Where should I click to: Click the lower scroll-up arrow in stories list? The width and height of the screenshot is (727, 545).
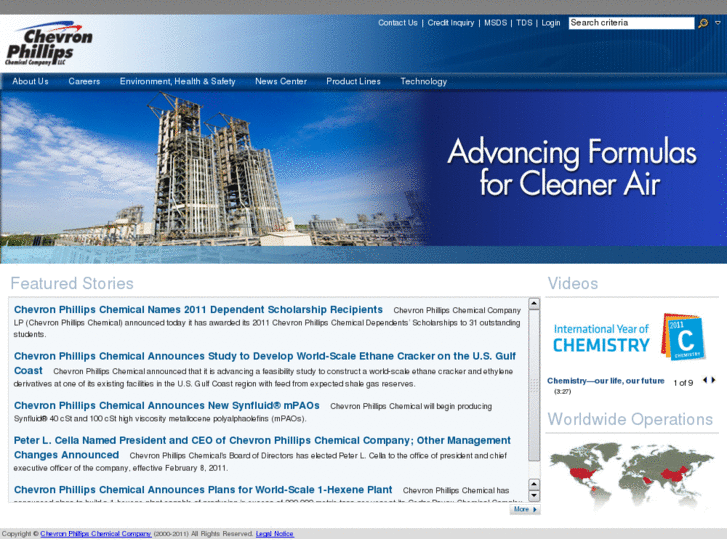pos(534,484)
